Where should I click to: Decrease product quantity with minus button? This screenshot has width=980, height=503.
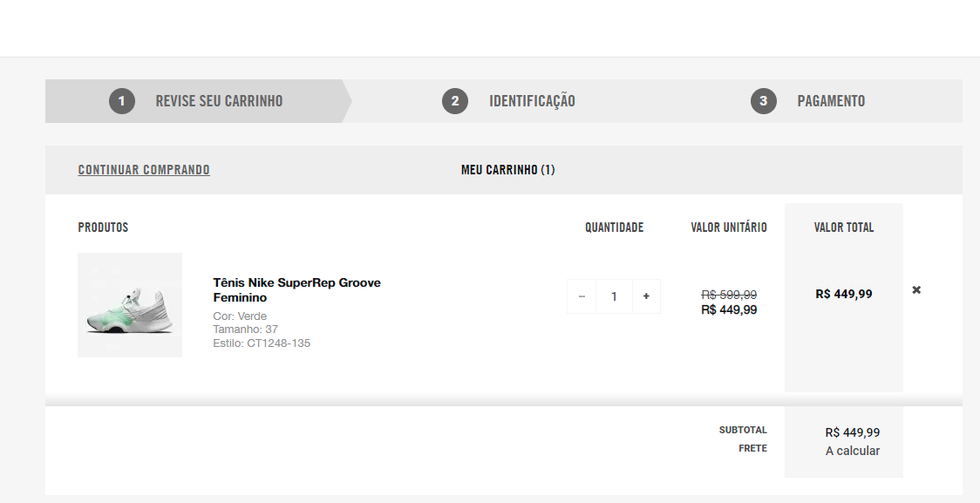coord(582,296)
